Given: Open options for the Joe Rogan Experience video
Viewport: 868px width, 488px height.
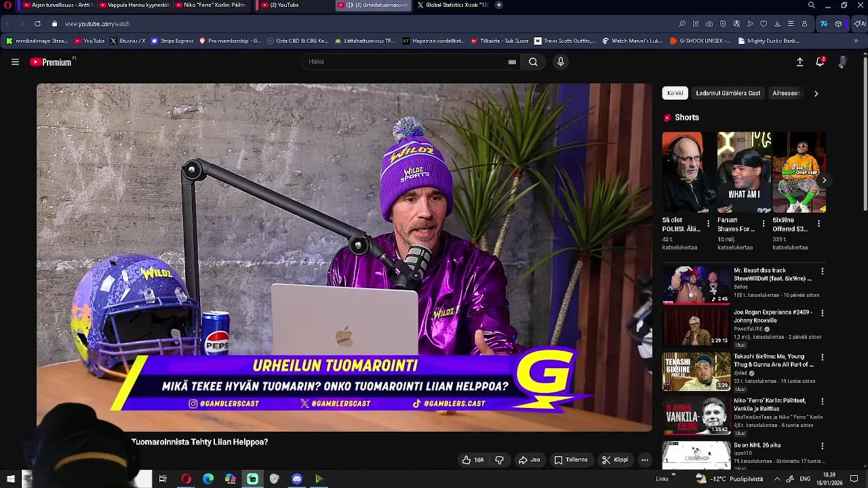Looking at the screenshot, I should [822, 313].
